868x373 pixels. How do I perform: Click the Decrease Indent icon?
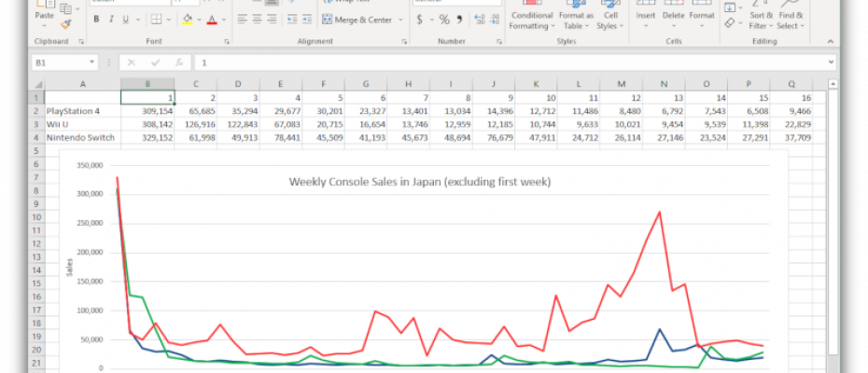(292, 20)
